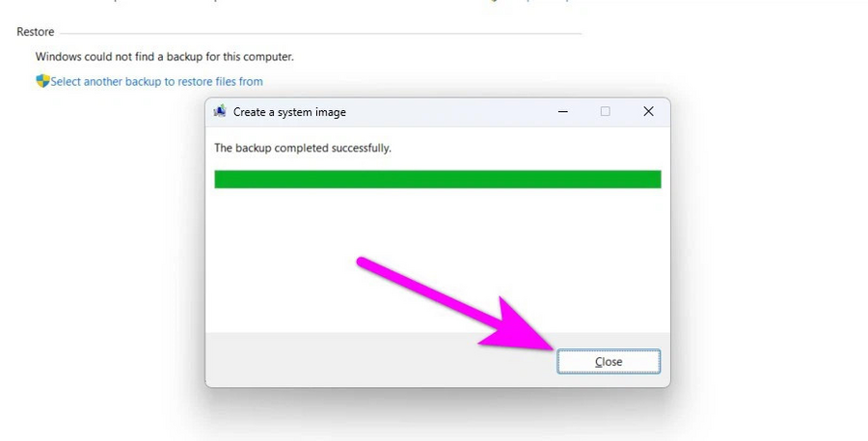Open Select another backup to restore files from
Image resolution: width=868 pixels, height=441 pixels.
click(156, 81)
